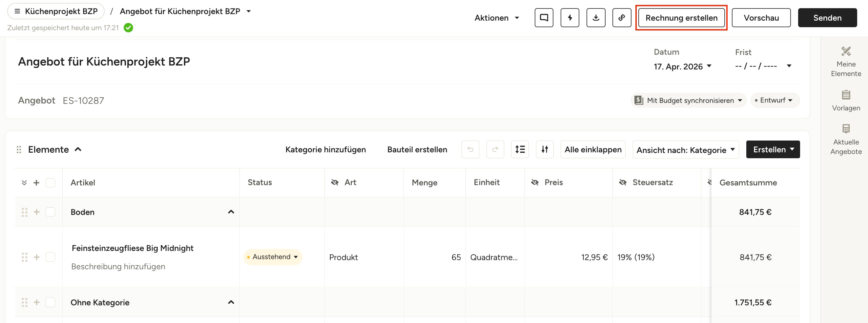
Task: Click Alle einklappen button
Action: click(593, 149)
